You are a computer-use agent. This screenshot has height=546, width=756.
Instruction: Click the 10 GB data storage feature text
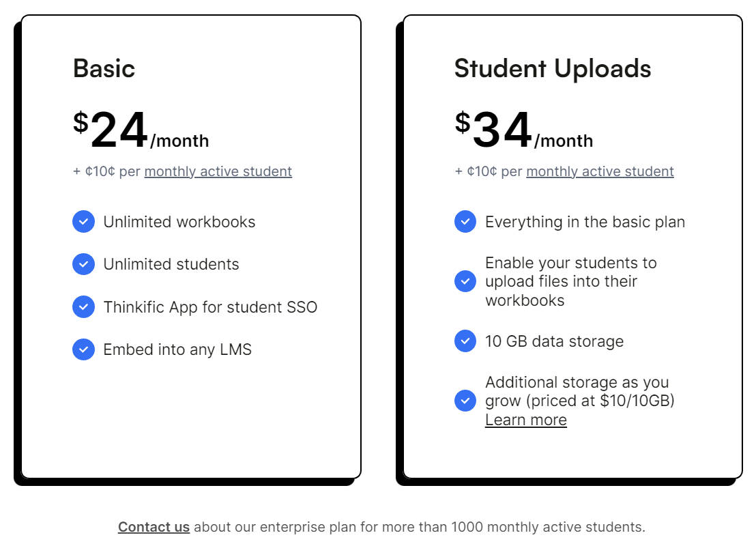[555, 341]
